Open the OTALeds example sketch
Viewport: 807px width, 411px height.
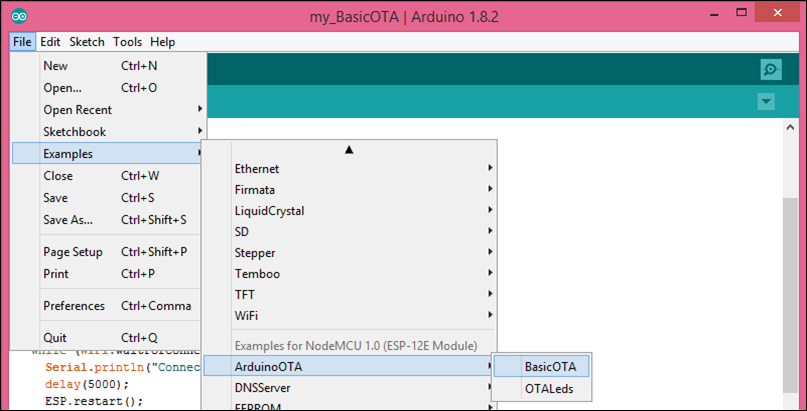541,389
